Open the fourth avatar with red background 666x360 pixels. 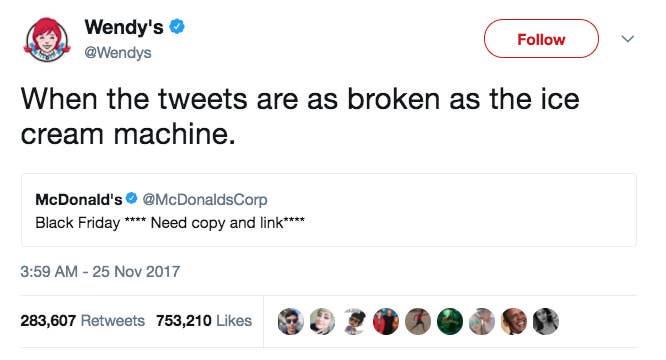386,321
